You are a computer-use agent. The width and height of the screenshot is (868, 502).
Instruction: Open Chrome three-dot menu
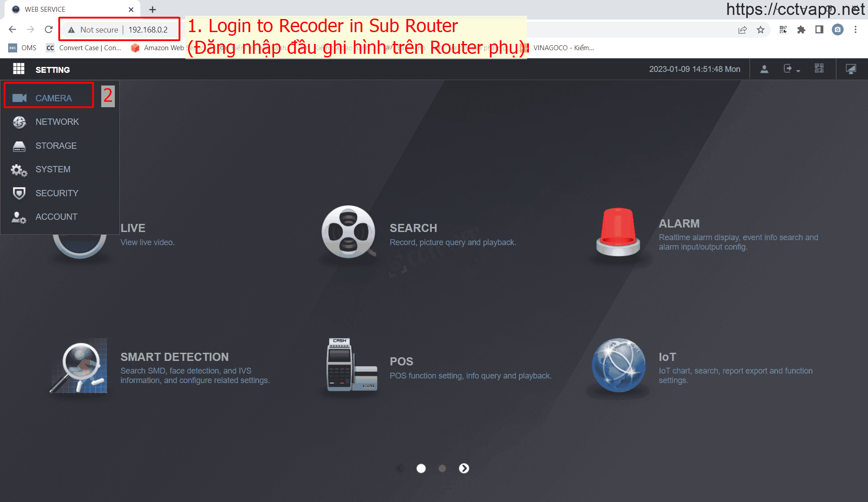pyautogui.click(x=855, y=30)
